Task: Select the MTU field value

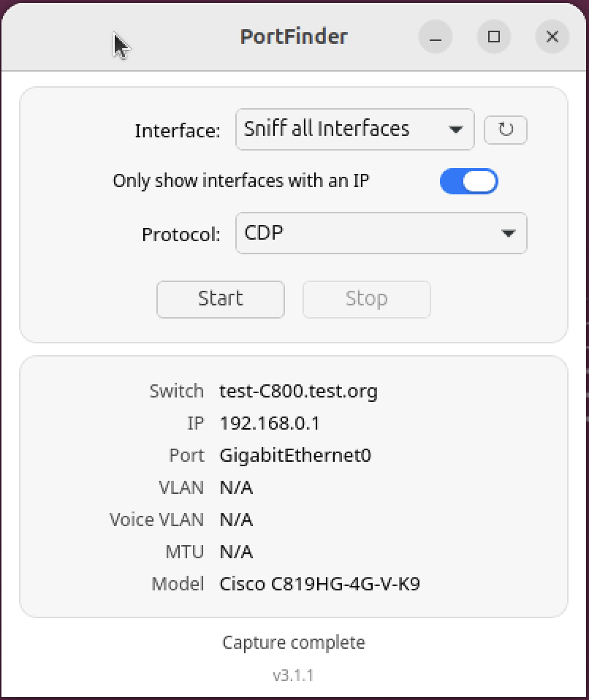Action: [235, 552]
